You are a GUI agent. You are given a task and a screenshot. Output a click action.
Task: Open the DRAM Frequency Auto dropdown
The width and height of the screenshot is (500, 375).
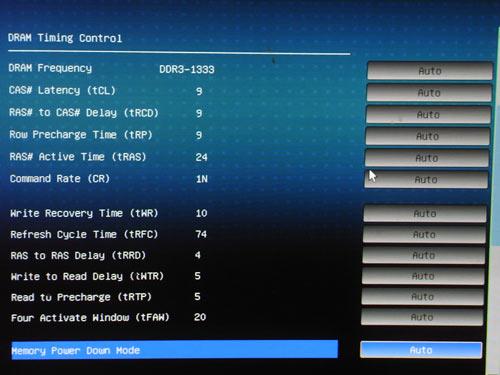coord(430,71)
